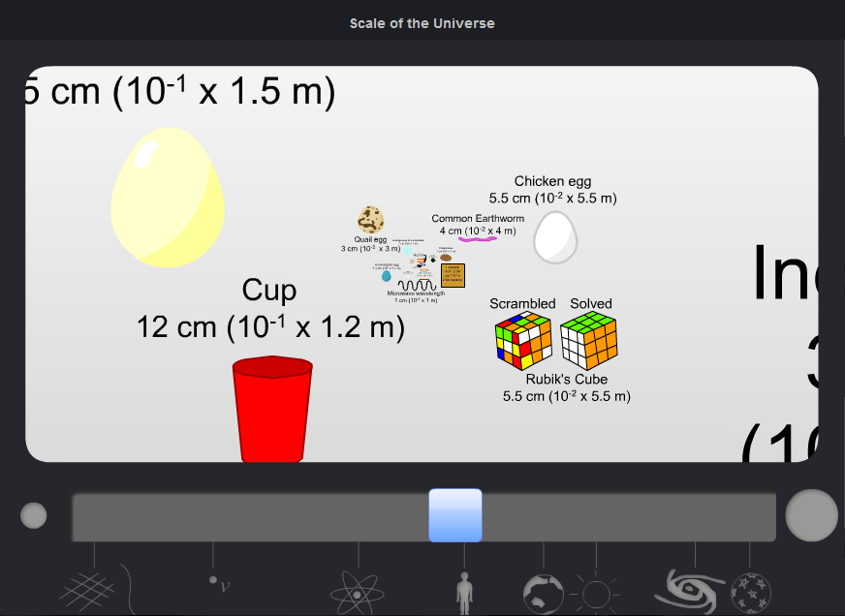Viewport: 845px width, 616px height.
Task: Click the Scale of the Universe title
Action: point(422,22)
